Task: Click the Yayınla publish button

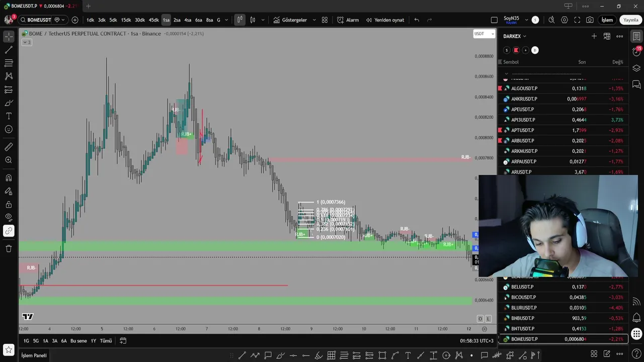Action: 630,20
